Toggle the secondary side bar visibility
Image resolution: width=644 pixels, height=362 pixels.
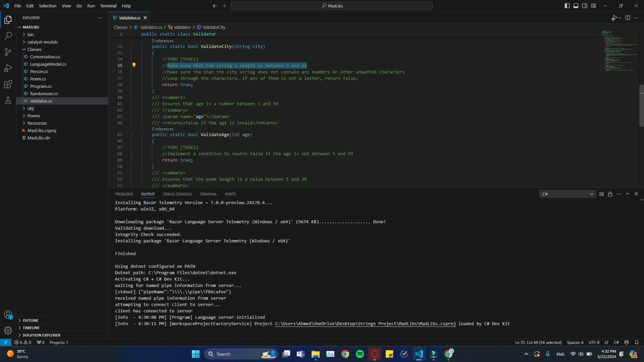[x=585, y=6]
